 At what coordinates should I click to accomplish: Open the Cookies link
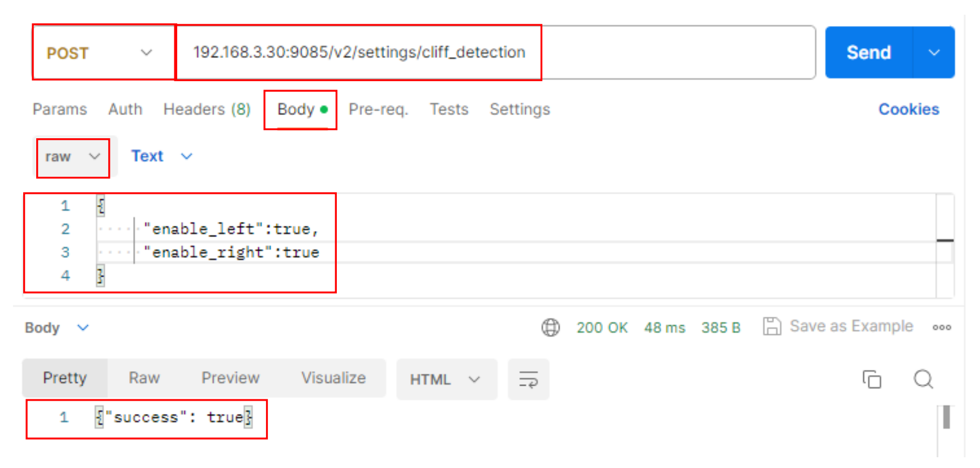(x=908, y=109)
